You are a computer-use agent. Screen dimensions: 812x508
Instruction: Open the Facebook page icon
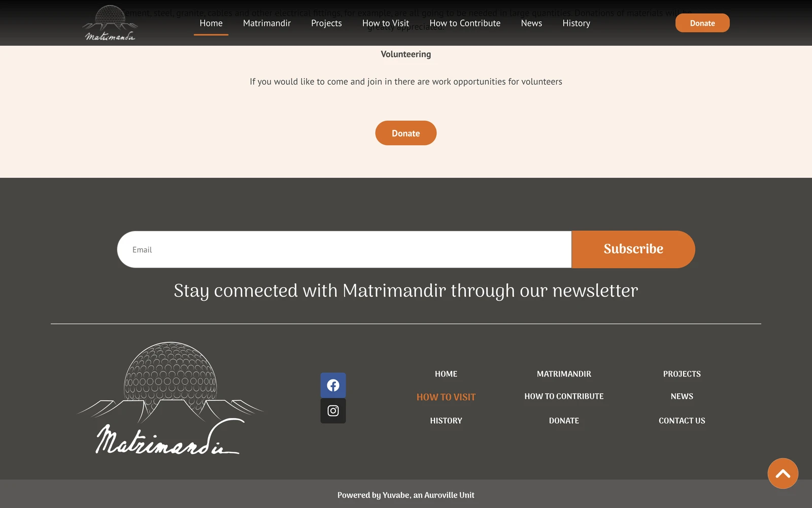pyautogui.click(x=333, y=385)
